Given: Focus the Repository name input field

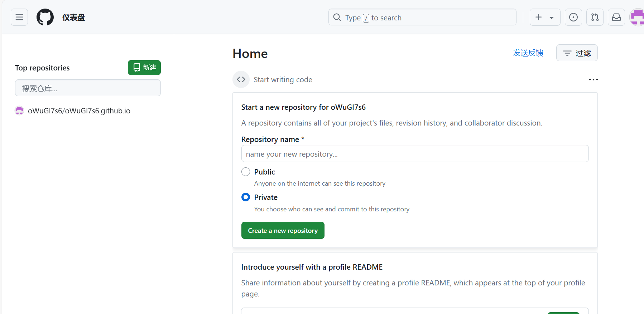Looking at the screenshot, I should (415, 153).
